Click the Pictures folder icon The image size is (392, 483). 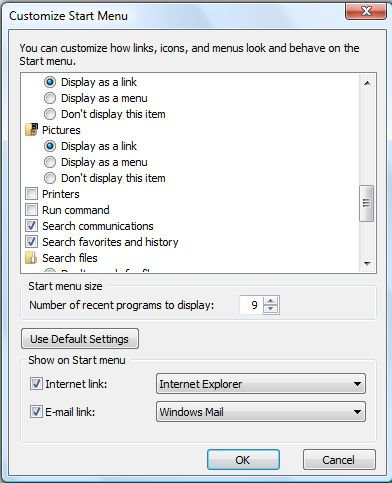pos(32,130)
